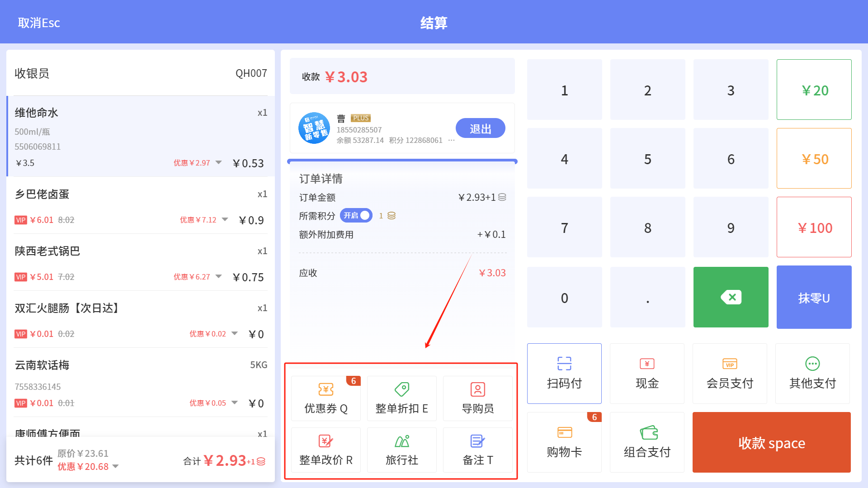Select the 乡巴佬卤蛋 item name

point(42,194)
